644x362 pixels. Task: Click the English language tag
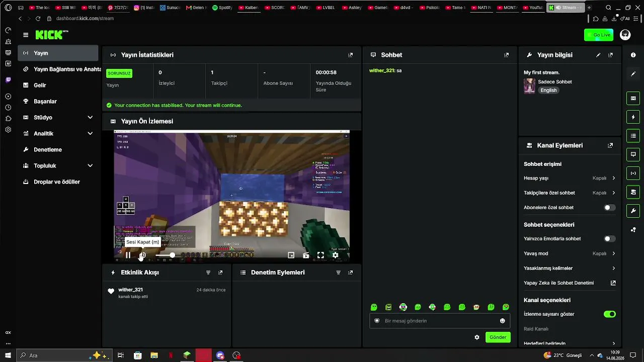tap(548, 90)
